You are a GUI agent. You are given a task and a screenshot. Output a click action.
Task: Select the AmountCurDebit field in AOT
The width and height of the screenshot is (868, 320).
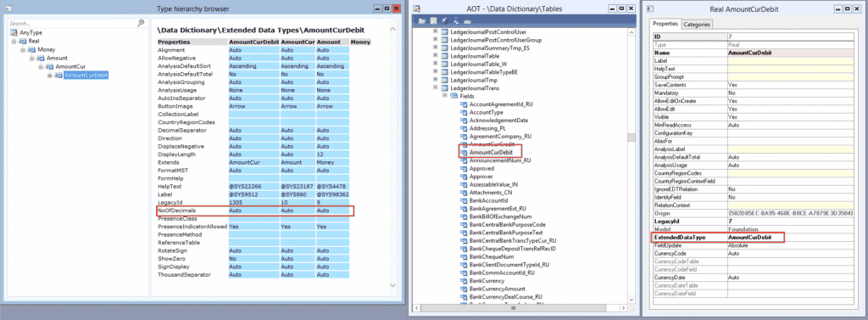(491, 152)
